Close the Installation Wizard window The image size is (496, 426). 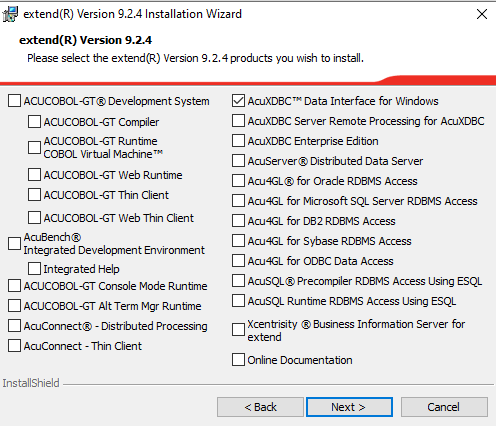(x=482, y=14)
